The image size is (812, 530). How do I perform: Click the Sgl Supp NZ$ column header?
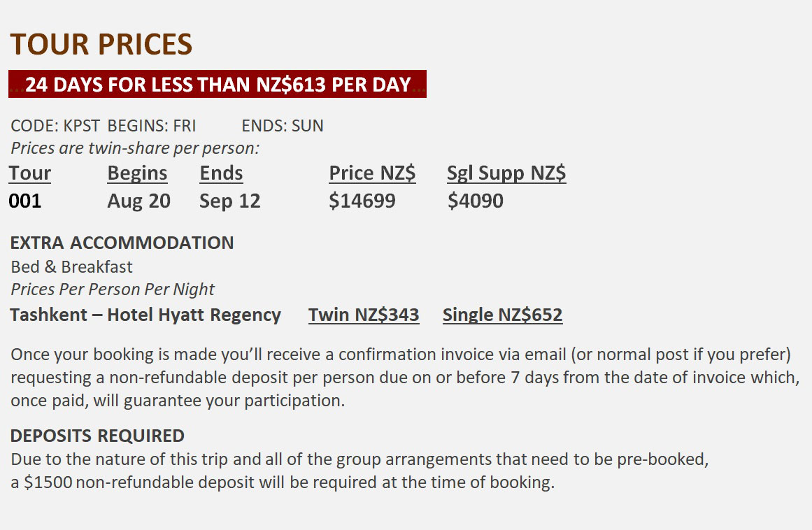coord(506,173)
